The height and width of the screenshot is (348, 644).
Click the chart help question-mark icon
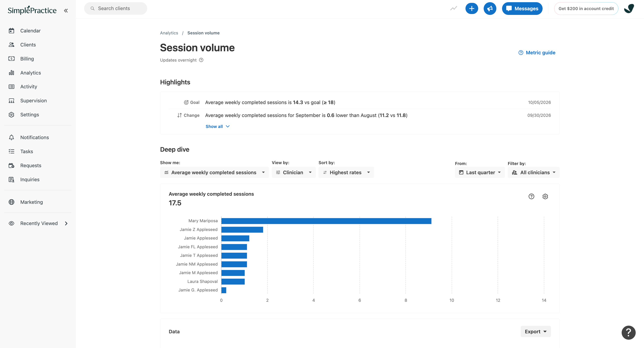pos(531,196)
